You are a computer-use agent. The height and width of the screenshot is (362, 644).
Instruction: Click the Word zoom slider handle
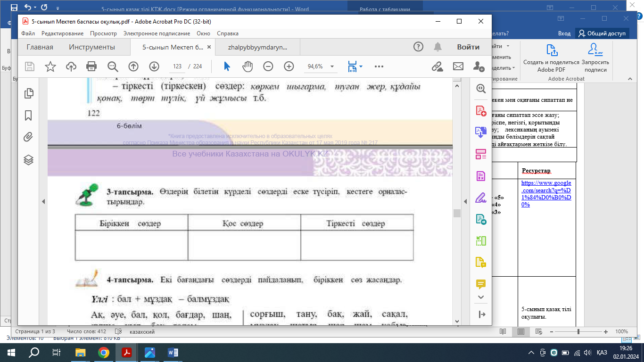click(x=578, y=332)
